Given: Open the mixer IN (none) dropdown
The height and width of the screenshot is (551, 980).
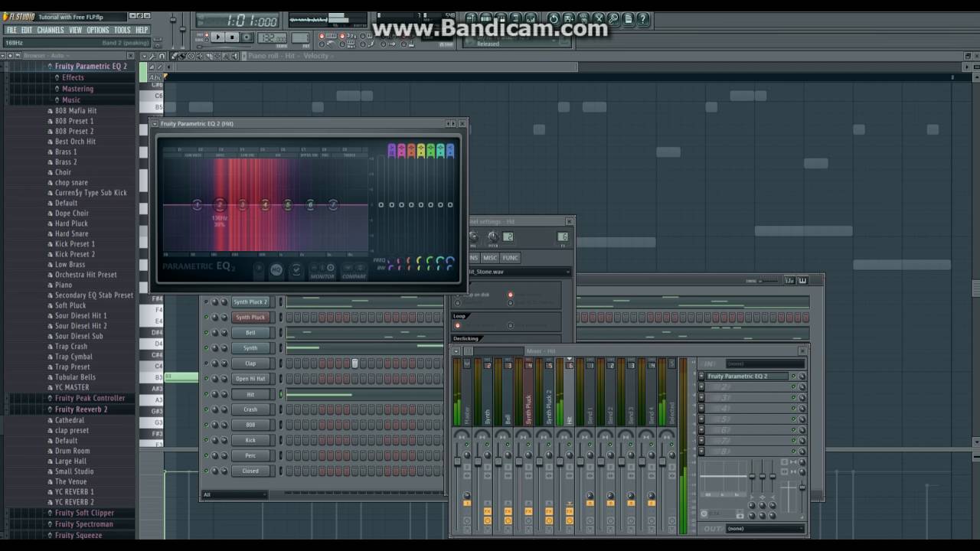Looking at the screenshot, I should (764, 364).
